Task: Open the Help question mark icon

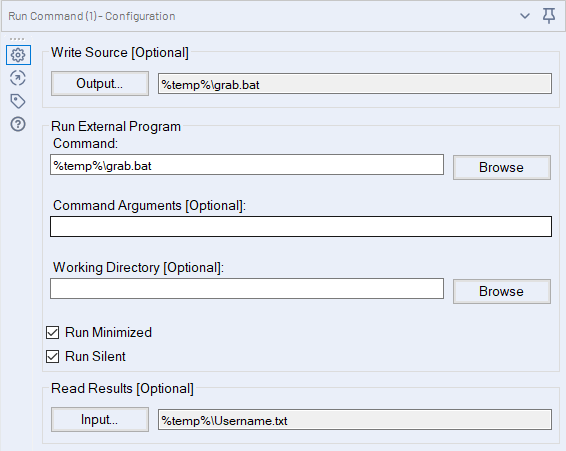Action: coord(18,124)
